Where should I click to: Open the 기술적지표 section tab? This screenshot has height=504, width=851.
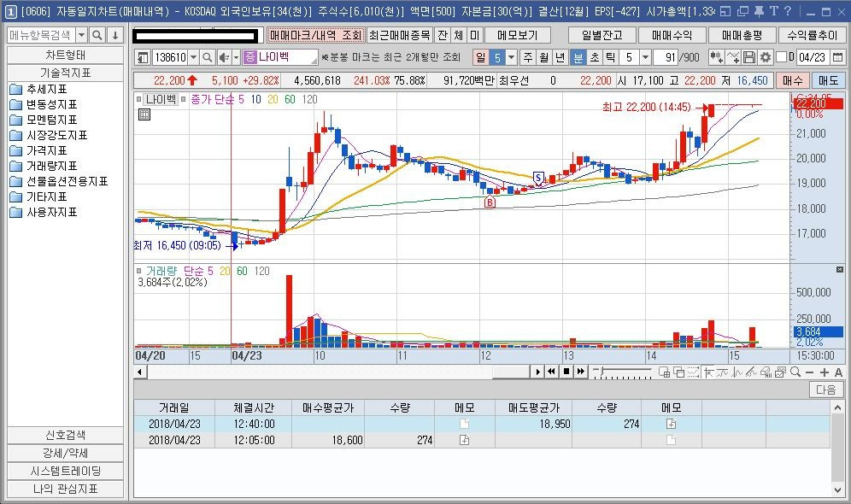65,73
